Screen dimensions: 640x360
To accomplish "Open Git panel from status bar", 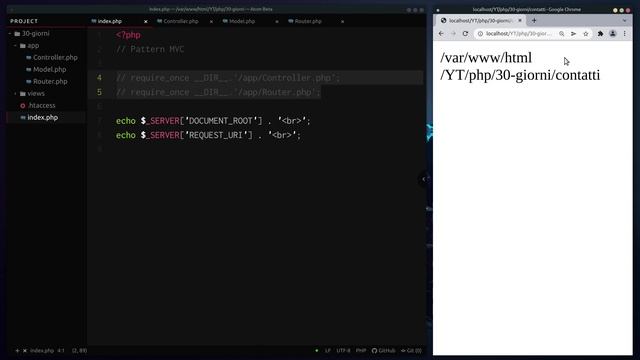I will click(411, 351).
